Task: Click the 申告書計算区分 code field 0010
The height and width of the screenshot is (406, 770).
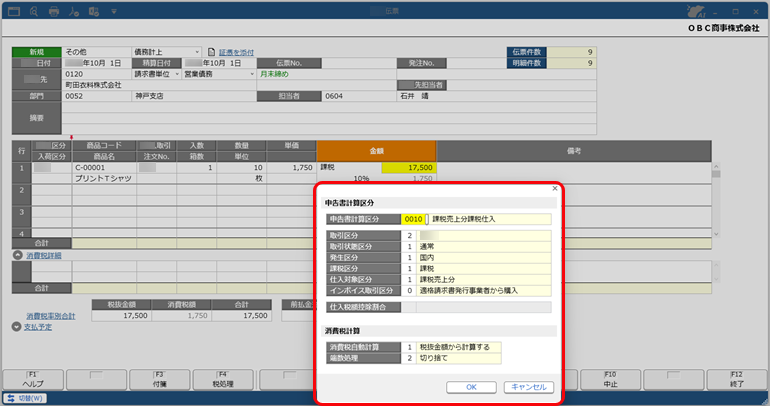Action: (413, 219)
